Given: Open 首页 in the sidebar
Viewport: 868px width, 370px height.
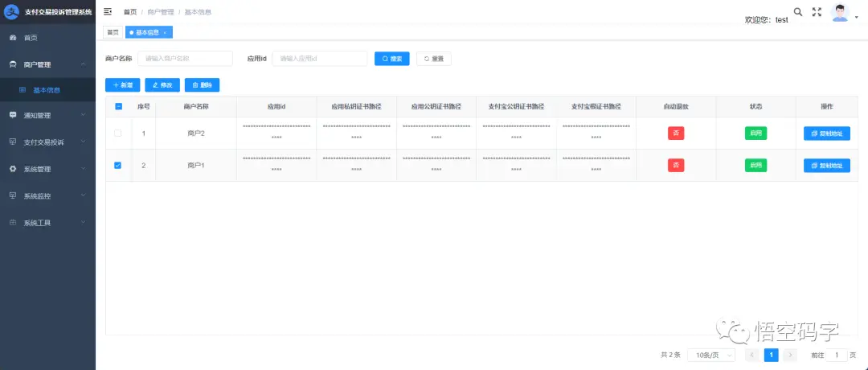Looking at the screenshot, I should [x=47, y=38].
